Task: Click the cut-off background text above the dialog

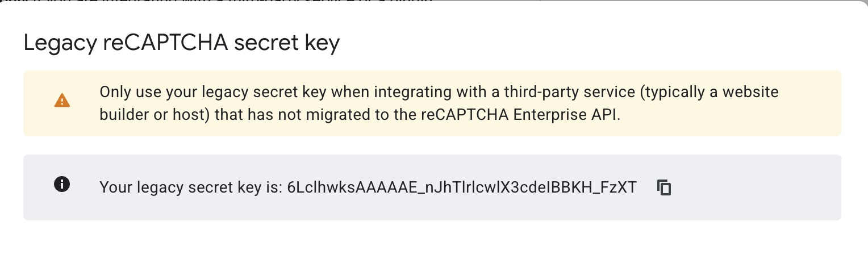Action: pos(216,2)
